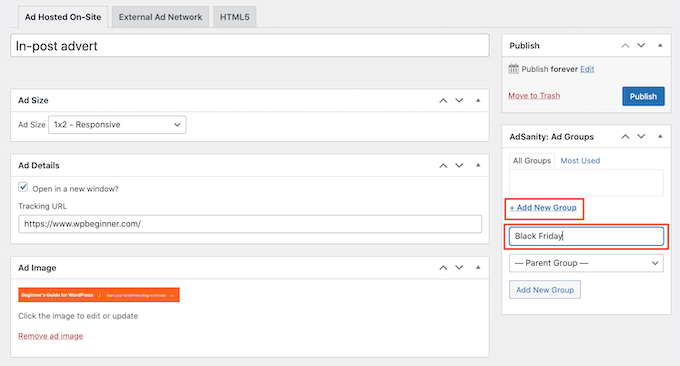Click the Black Friday group name field
Image resolution: width=680 pixels, height=366 pixels.
(586, 236)
